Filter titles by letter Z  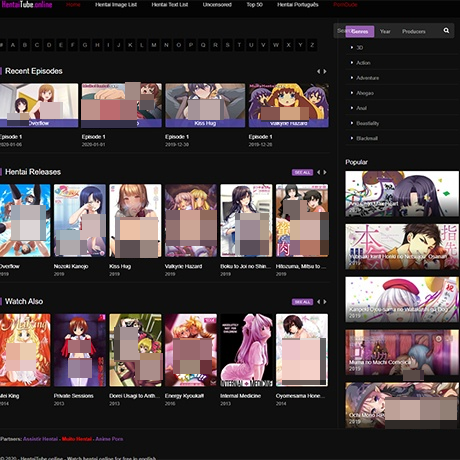[x=312, y=45]
